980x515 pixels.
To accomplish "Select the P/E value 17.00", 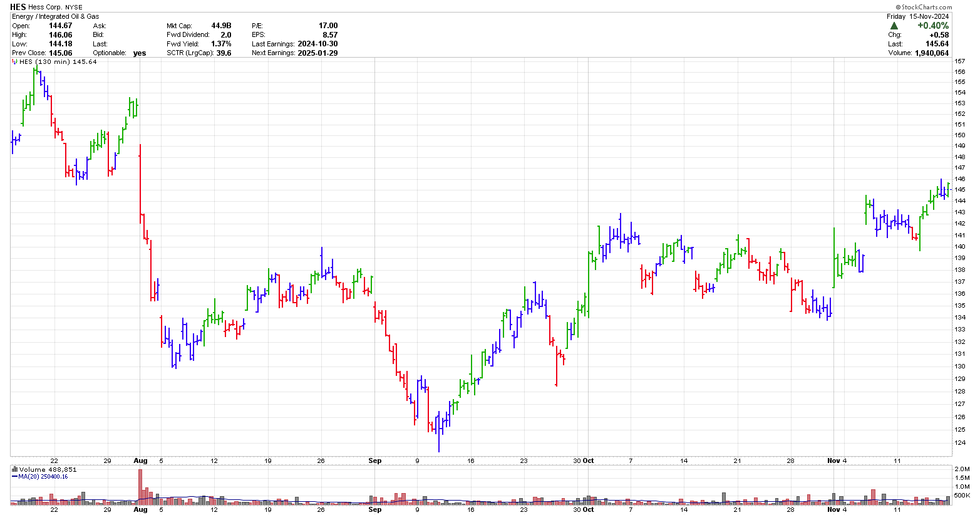I will click(x=328, y=26).
